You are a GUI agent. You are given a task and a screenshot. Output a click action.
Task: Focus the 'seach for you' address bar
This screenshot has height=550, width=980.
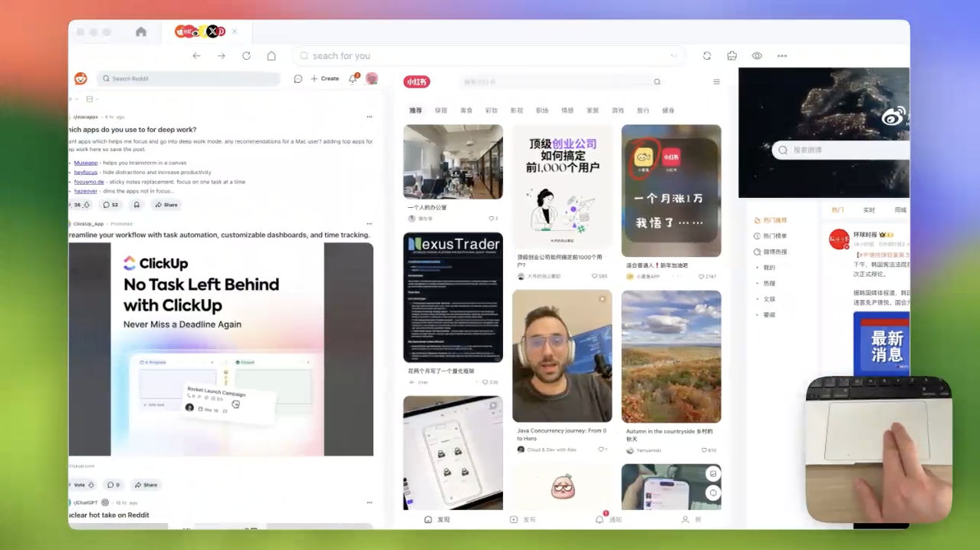pyautogui.click(x=488, y=56)
